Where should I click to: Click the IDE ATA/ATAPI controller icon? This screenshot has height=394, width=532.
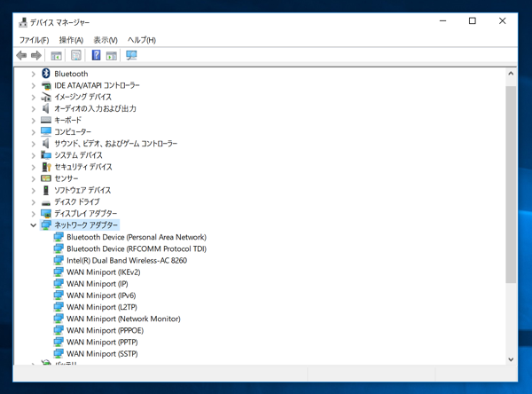click(46, 85)
